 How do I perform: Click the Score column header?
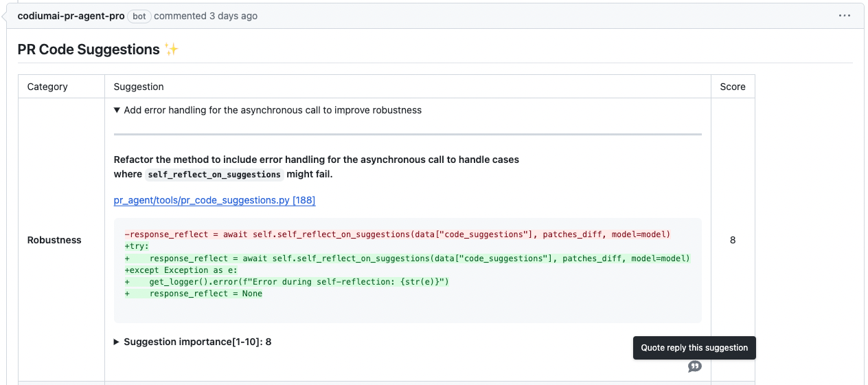pos(733,87)
